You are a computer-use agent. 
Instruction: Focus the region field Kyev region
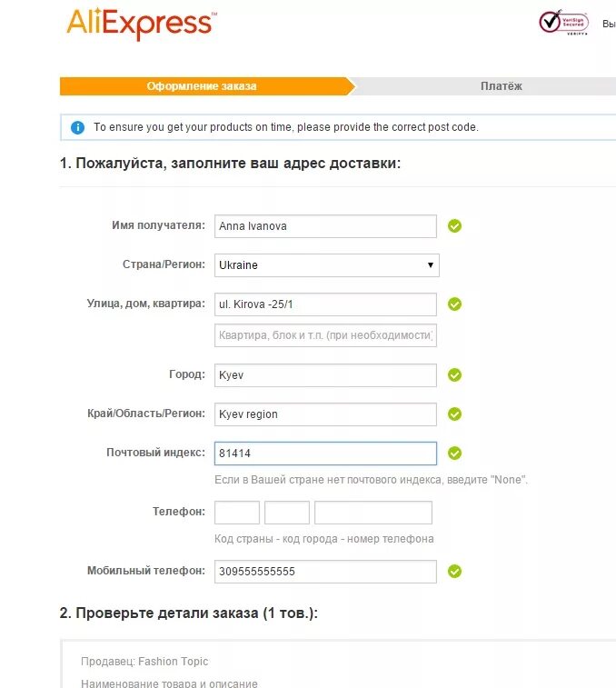click(325, 414)
